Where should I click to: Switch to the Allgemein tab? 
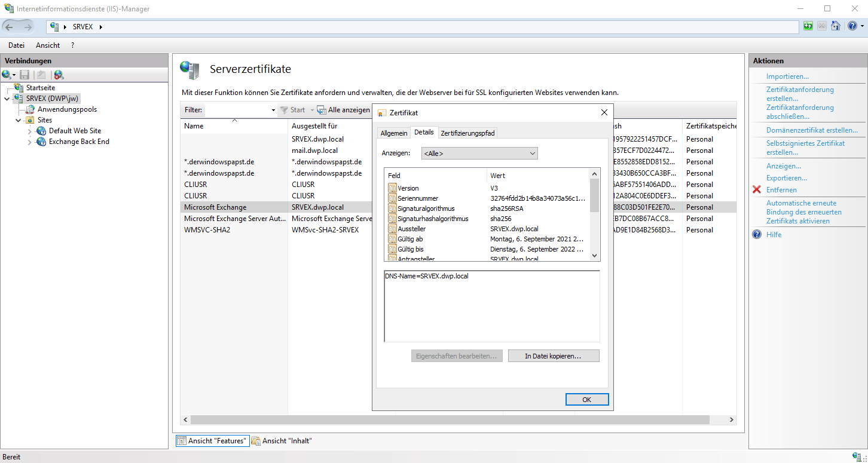point(393,133)
